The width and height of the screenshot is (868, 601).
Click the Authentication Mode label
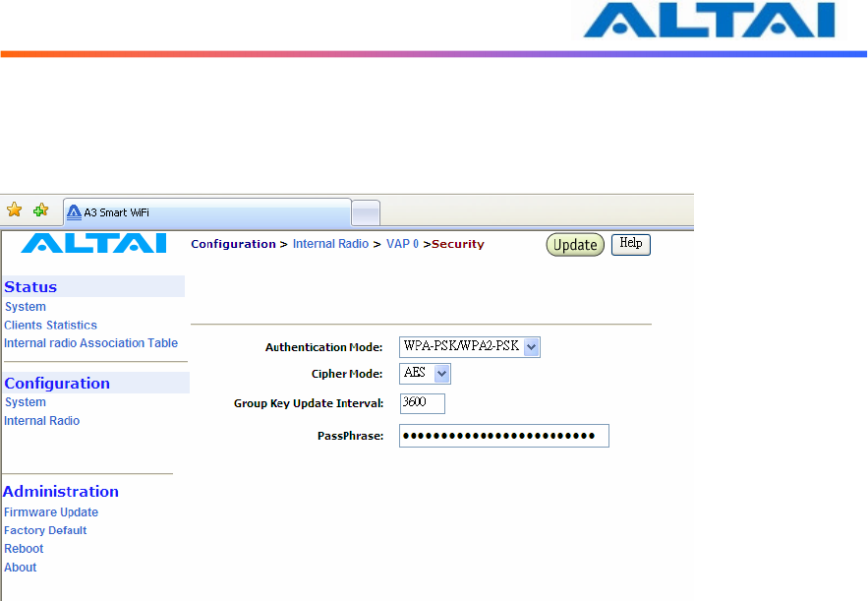coord(323,347)
